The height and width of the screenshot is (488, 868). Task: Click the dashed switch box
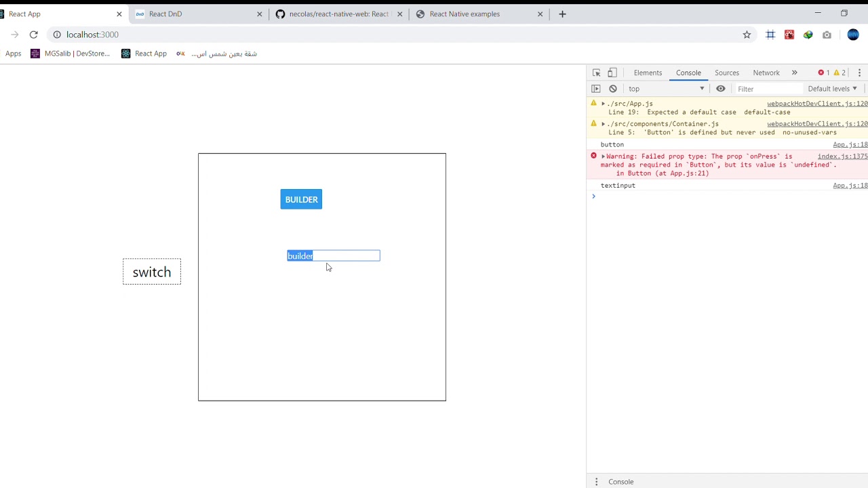pos(152,272)
